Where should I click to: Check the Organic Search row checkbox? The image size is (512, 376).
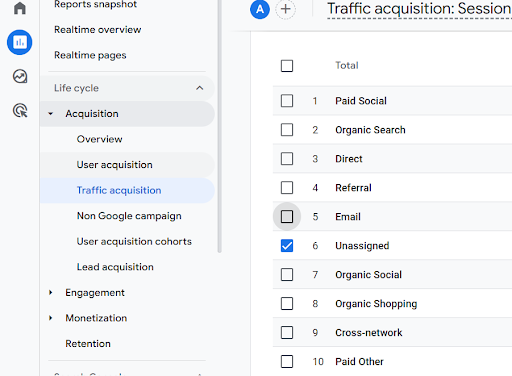tap(287, 130)
